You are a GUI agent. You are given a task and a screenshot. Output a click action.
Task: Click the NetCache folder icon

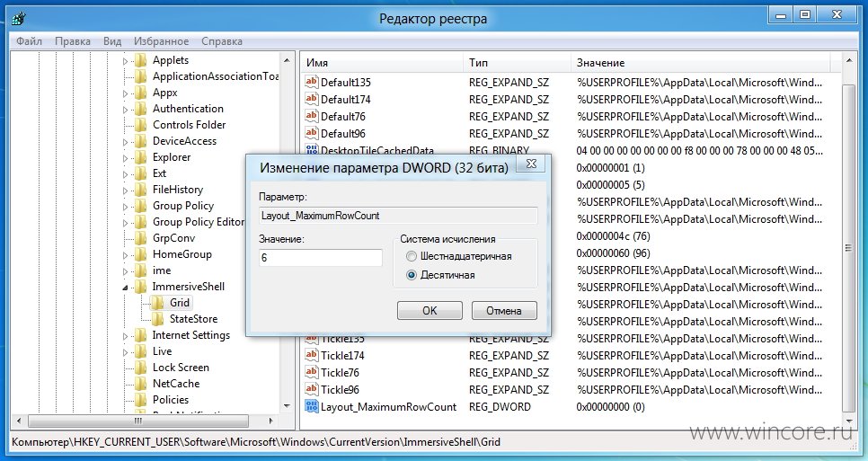[x=141, y=383]
